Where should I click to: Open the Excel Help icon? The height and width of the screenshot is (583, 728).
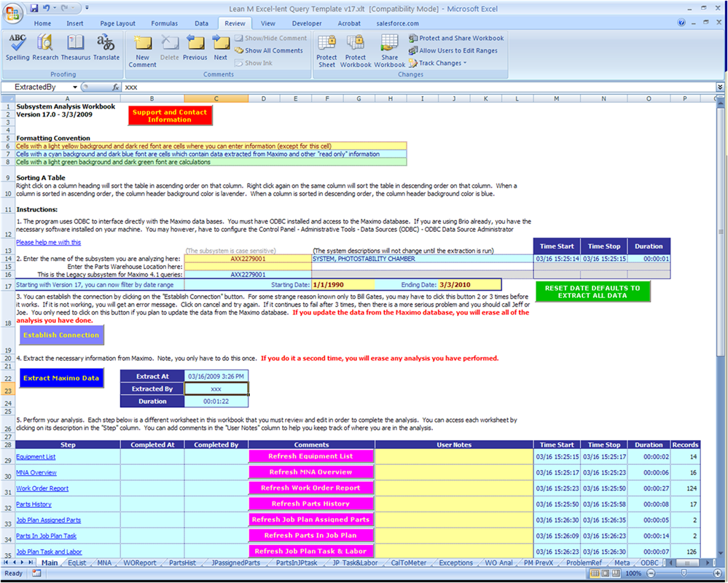[681, 23]
